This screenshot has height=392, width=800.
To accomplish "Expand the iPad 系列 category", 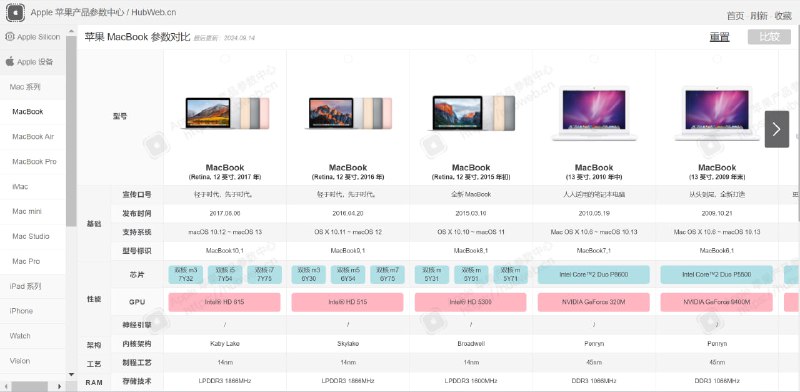I will (x=33, y=286).
